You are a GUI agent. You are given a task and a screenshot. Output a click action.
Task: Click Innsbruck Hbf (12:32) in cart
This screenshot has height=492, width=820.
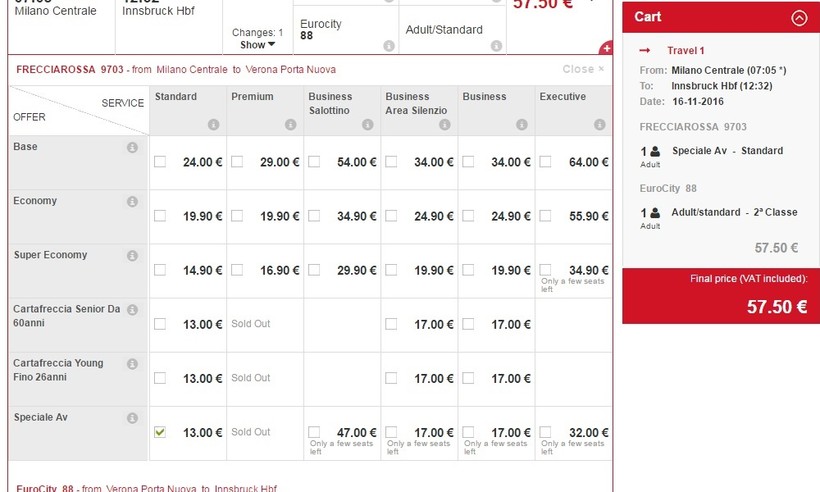coord(722,86)
